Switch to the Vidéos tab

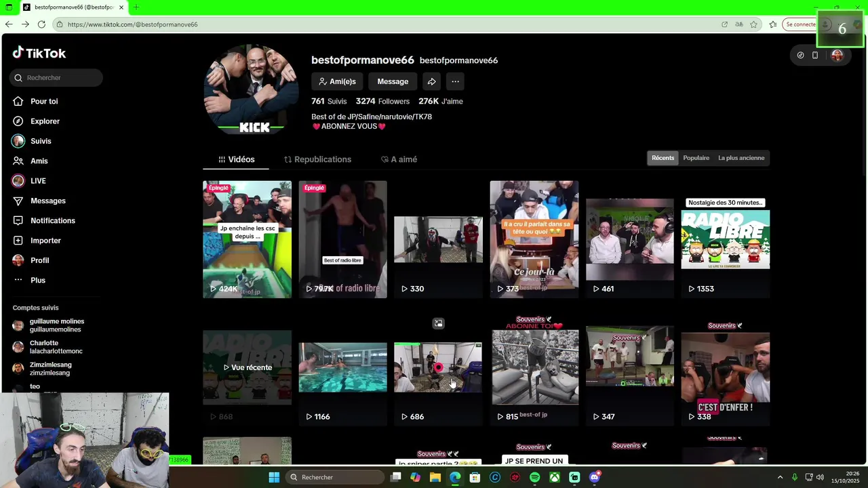(236, 159)
